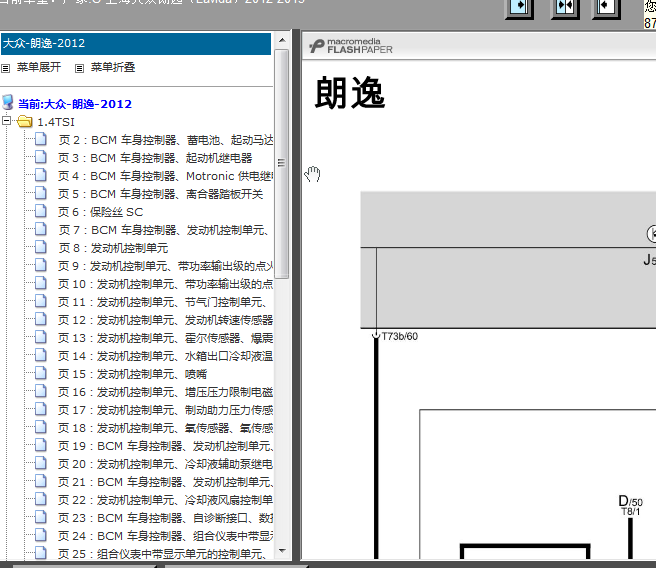Click the T8/1 pin label in diagram
The height and width of the screenshot is (568, 656).
click(x=630, y=512)
